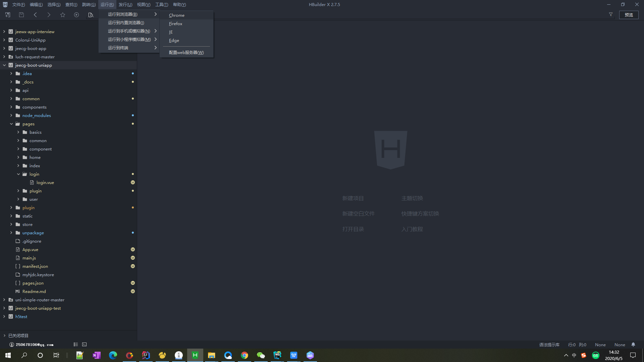Screen dimensions: 644x362
Task: Click the save floppy disk icon
Action: (21, 15)
